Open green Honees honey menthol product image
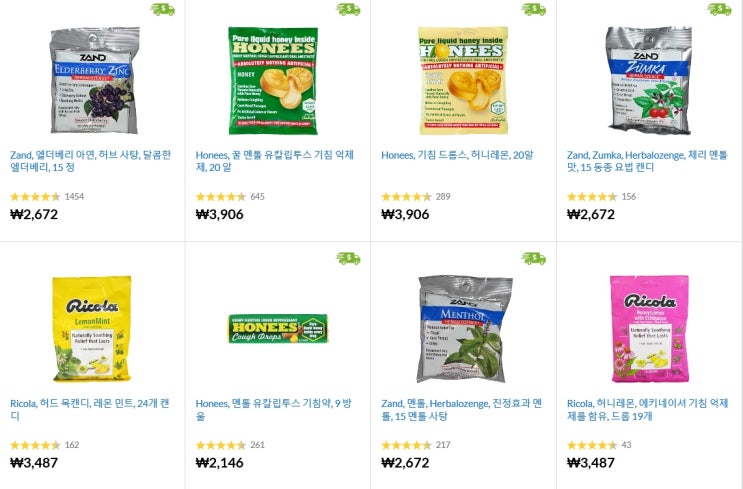The width and height of the screenshot is (743, 489). [x=273, y=81]
